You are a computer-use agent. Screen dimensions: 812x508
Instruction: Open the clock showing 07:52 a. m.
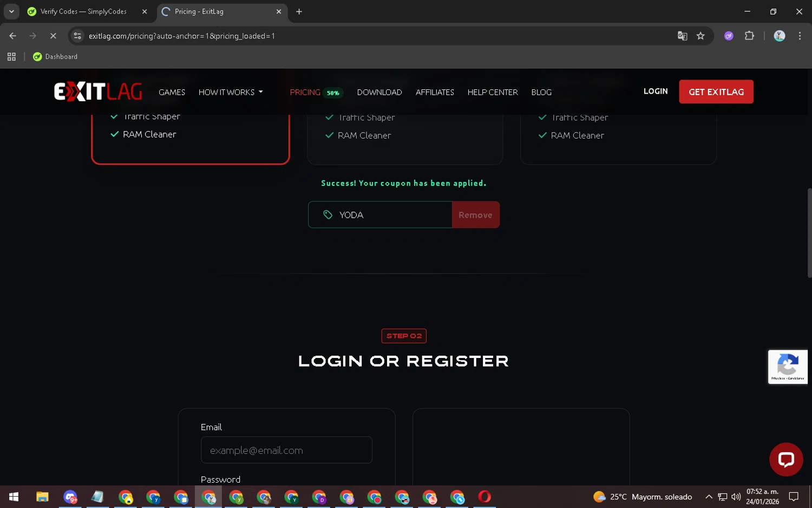762,497
